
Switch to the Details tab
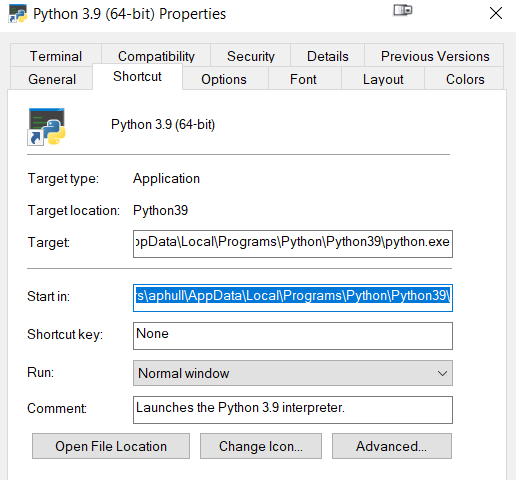click(x=328, y=56)
